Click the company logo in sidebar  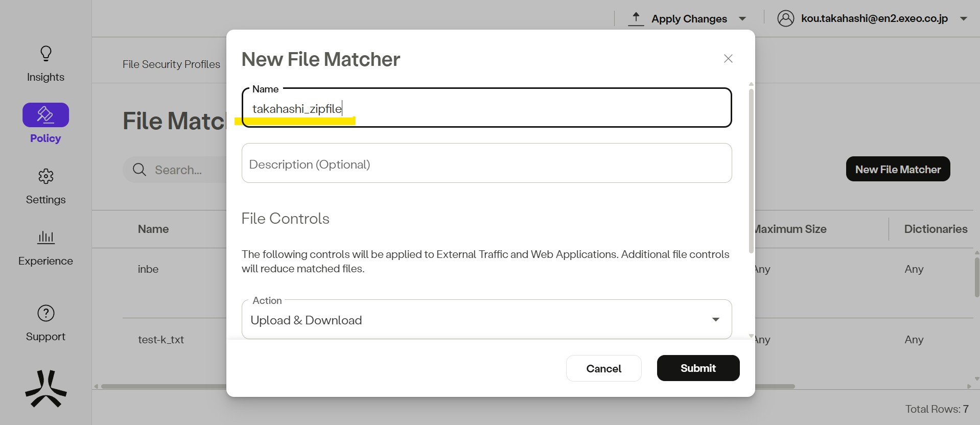coord(46,389)
